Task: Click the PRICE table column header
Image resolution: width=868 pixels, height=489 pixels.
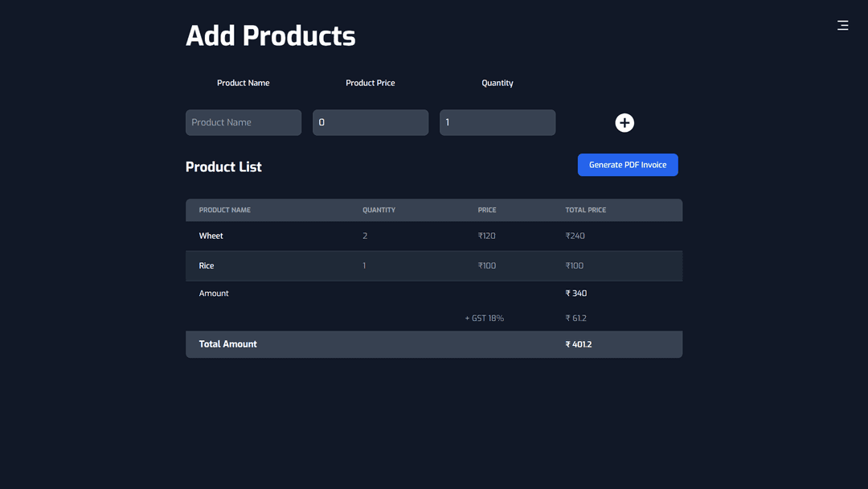Action: tap(487, 210)
